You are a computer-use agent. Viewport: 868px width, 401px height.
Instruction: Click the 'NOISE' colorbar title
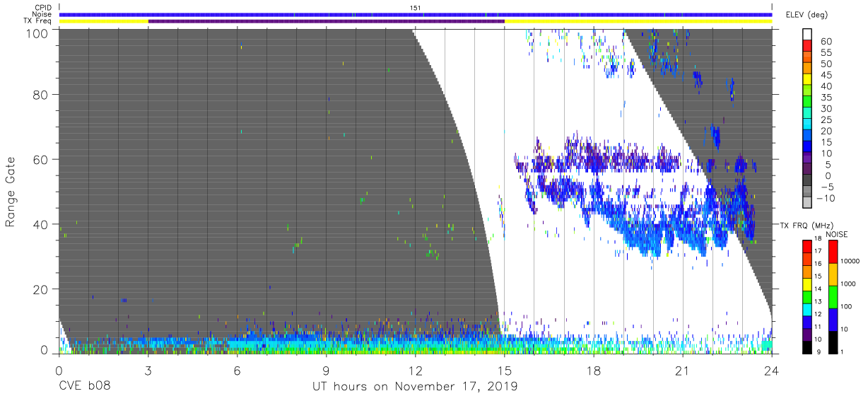tap(838, 234)
